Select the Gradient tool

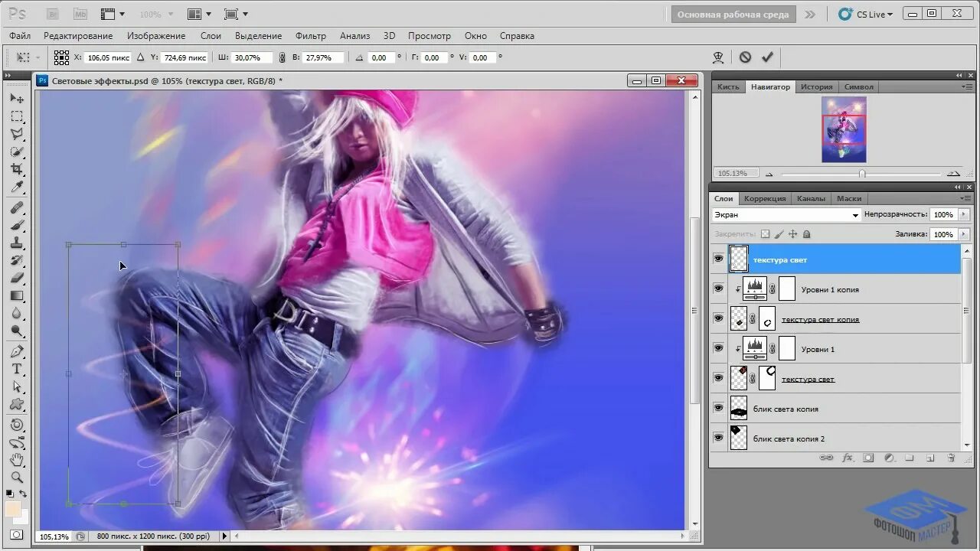coord(17,296)
